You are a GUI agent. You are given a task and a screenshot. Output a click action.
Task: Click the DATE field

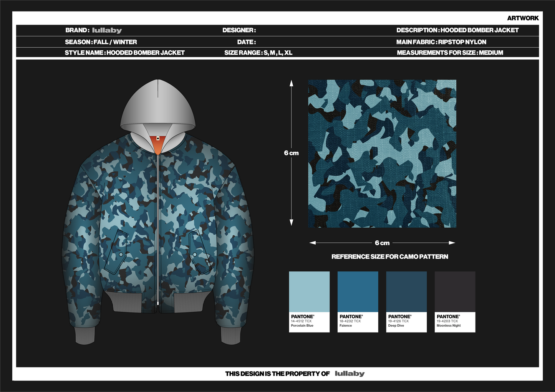[x=246, y=42]
